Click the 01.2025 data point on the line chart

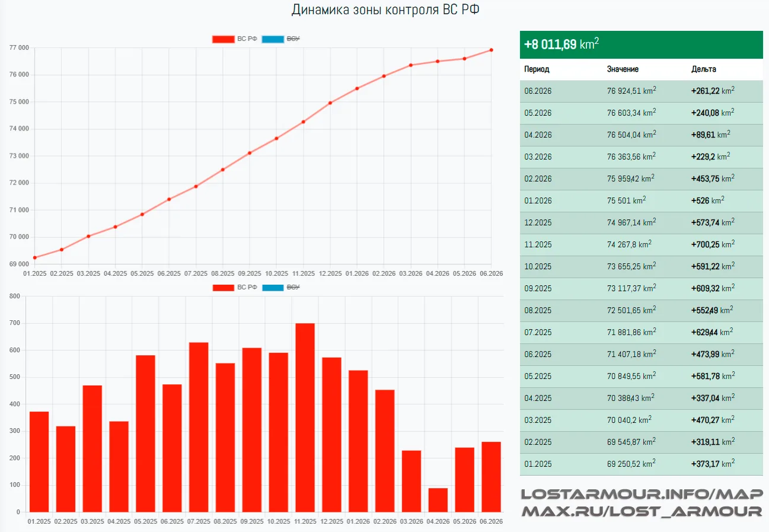click(x=35, y=257)
